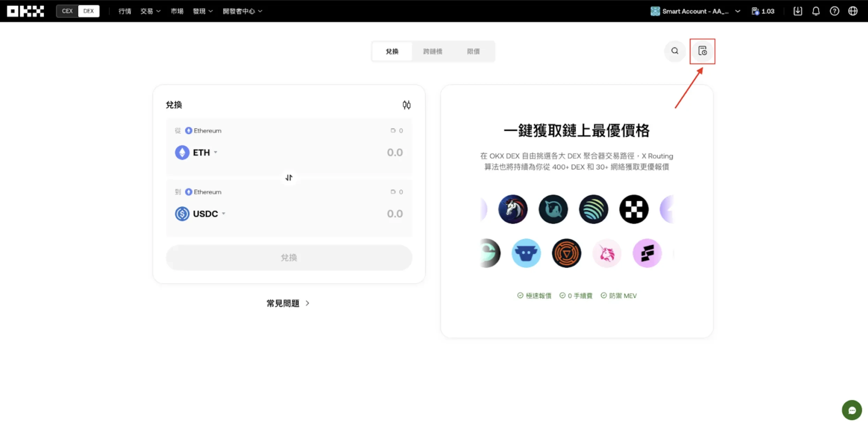868x425 pixels.
Task: Switch to the 跨鏈橋 tab
Action: pos(433,51)
